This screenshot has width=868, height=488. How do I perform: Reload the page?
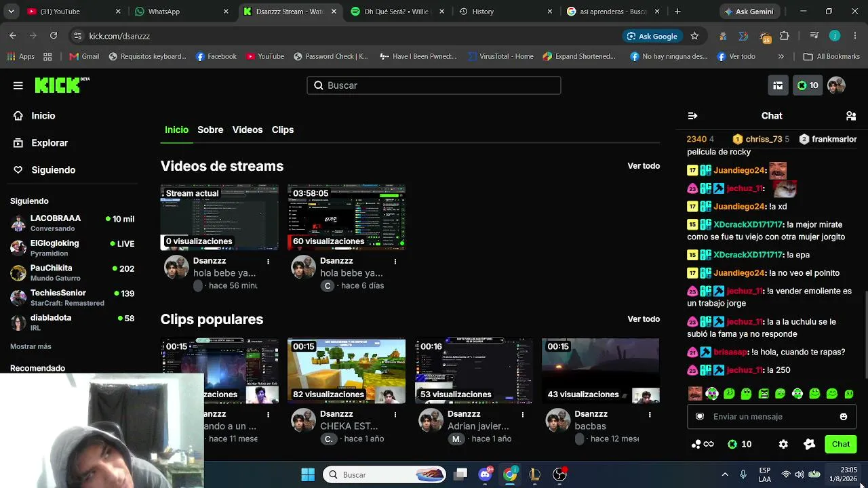click(x=54, y=36)
